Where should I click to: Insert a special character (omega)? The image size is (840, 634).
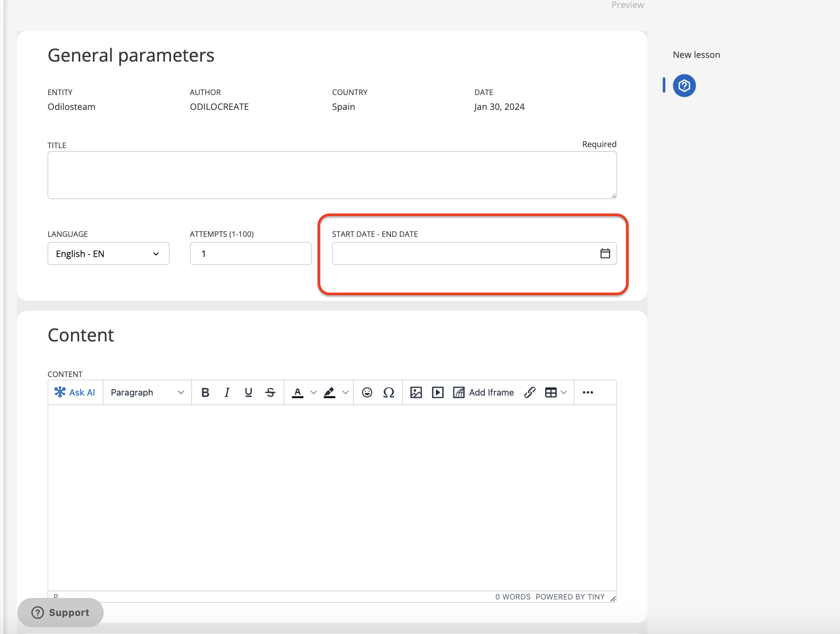tap(389, 392)
